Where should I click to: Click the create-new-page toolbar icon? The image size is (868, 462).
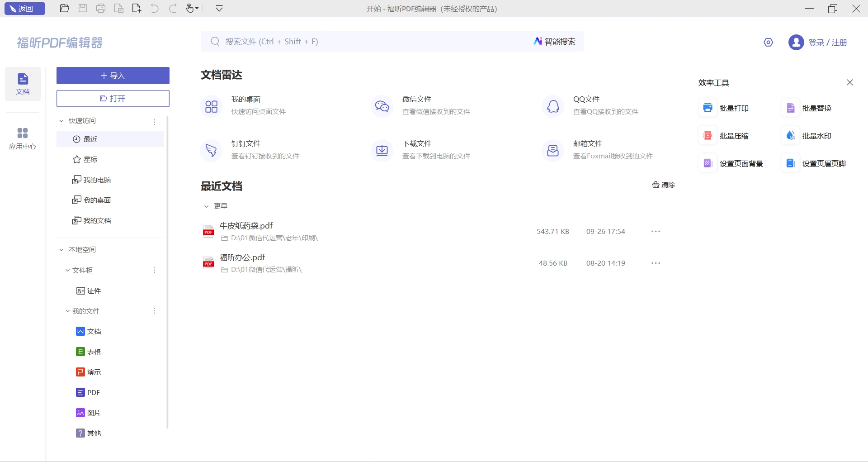137,9
